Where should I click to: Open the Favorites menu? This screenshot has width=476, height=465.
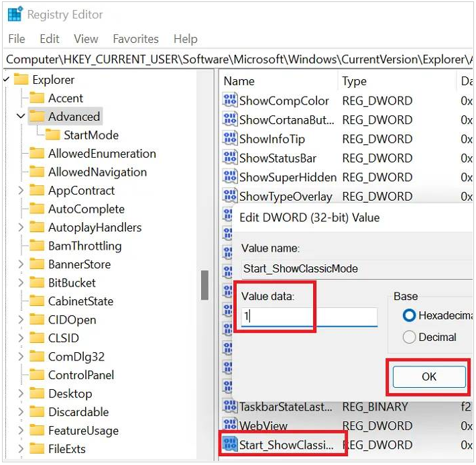pyautogui.click(x=135, y=39)
